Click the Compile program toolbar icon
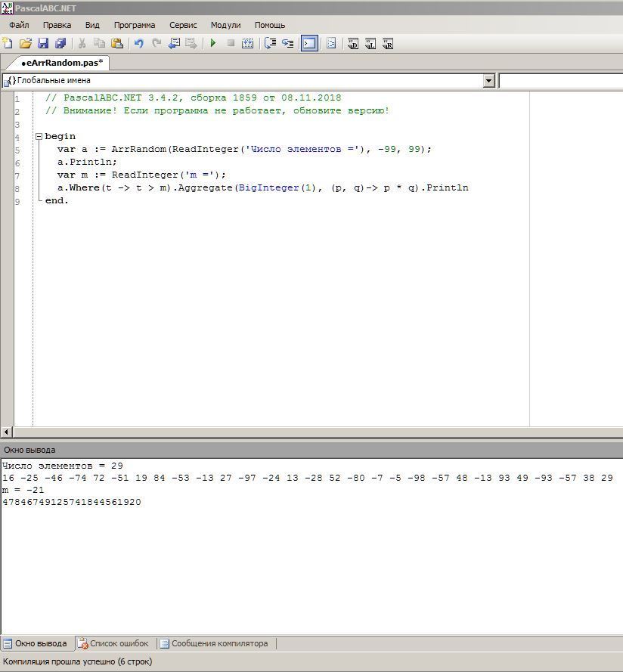 [247, 44]
